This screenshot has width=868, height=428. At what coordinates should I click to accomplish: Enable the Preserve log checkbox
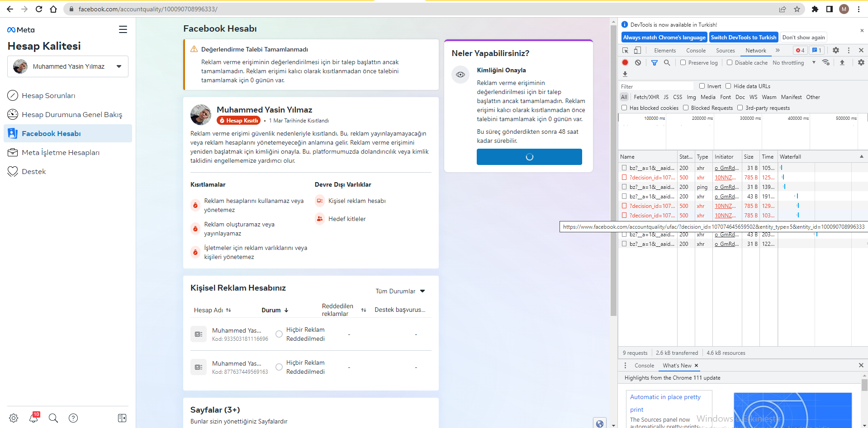click(x=683, y=62)
